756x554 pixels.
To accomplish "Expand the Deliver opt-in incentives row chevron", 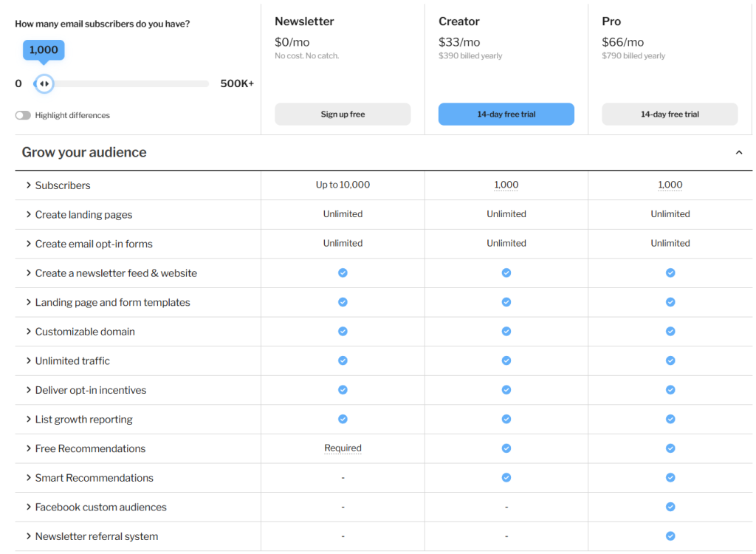I will (29, 390).
